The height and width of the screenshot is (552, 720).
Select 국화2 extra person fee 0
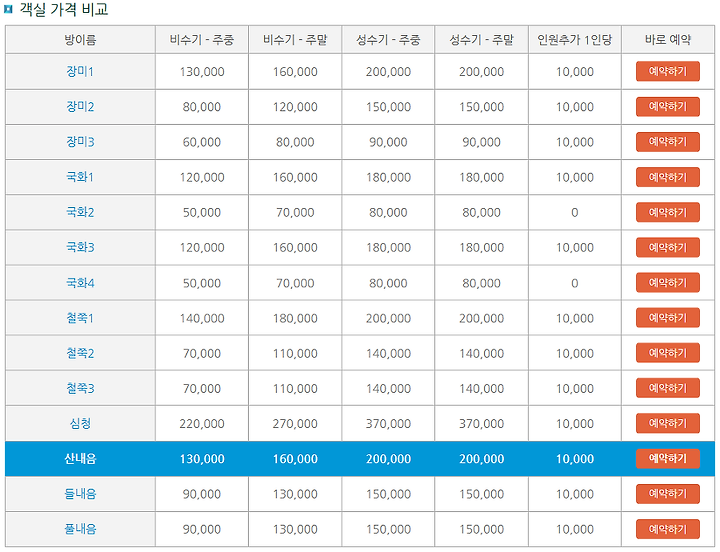pos(575,212)
